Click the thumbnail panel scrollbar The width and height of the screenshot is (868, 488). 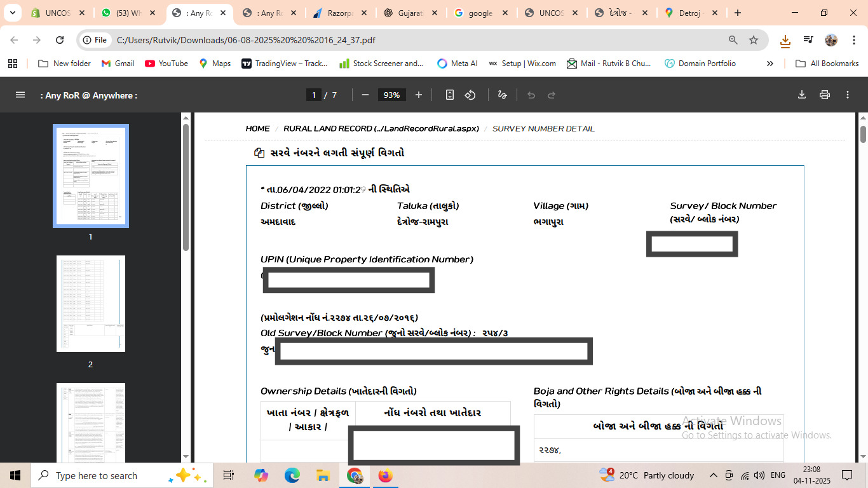coord(186,191)
